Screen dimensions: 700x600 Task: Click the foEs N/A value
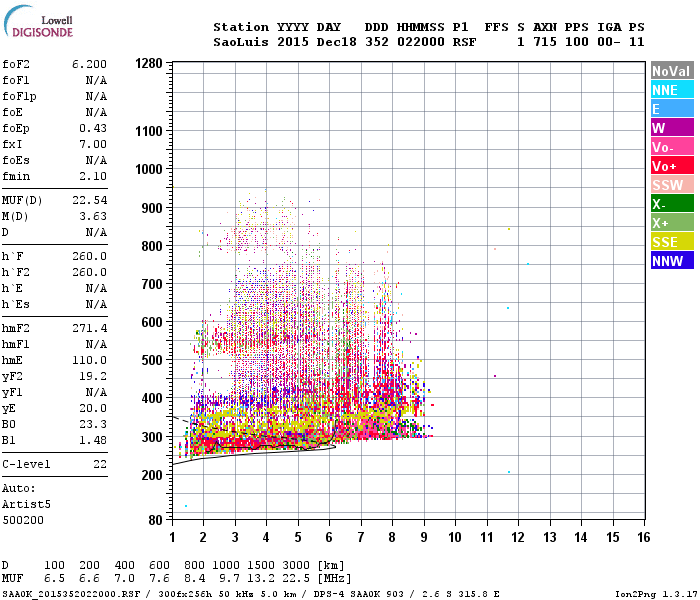point(96,160)
